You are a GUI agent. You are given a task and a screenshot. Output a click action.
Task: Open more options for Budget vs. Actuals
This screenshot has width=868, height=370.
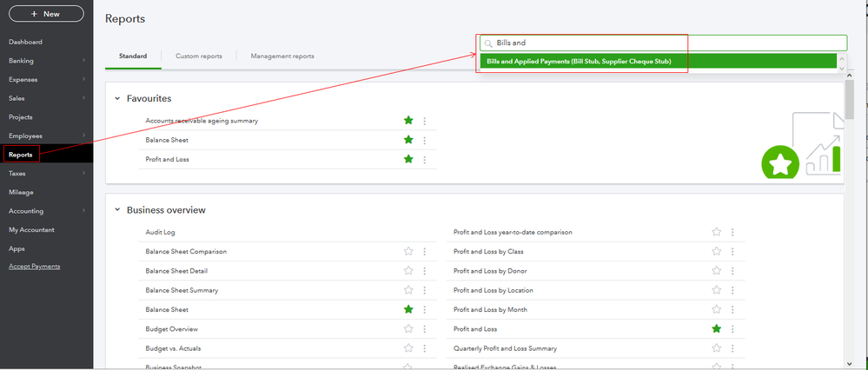[425, 348]
